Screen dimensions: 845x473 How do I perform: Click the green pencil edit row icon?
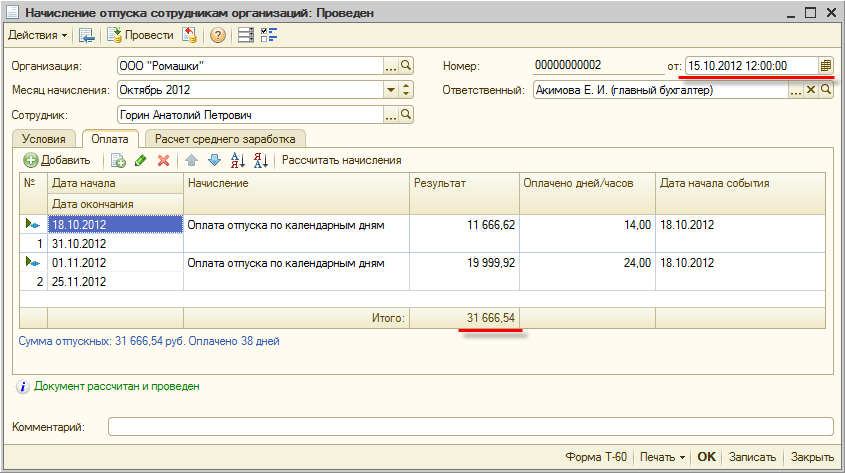[x=141, y=160]
